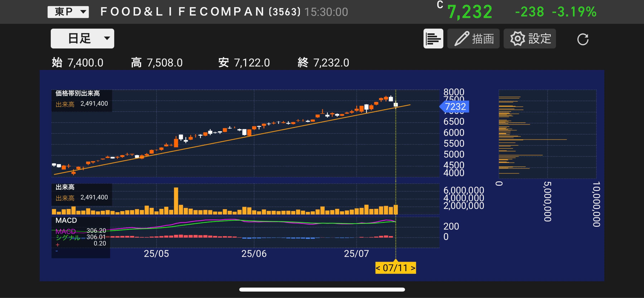Open the 日足 timeframe dropdown
This screenshot has width=644, height=298.
click(x=82, y=39)
